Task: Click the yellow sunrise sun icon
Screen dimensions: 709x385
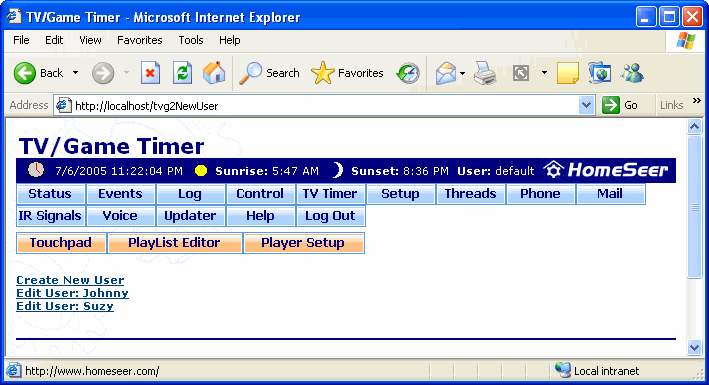Action: pos(201,171)
